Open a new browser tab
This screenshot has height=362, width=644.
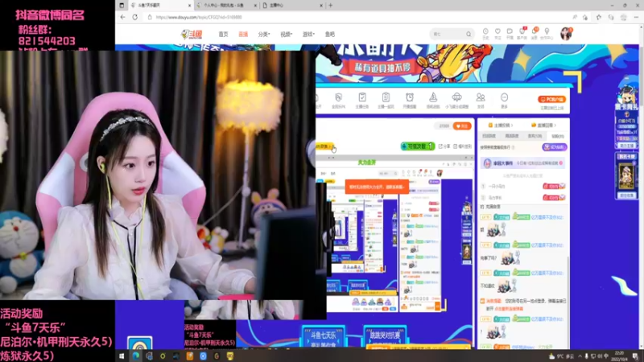(330, 6)
